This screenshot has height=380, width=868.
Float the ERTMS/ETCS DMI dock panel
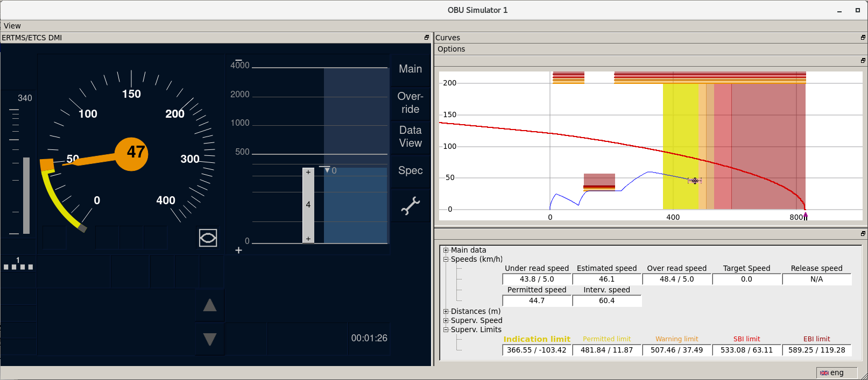pos(427,38)
